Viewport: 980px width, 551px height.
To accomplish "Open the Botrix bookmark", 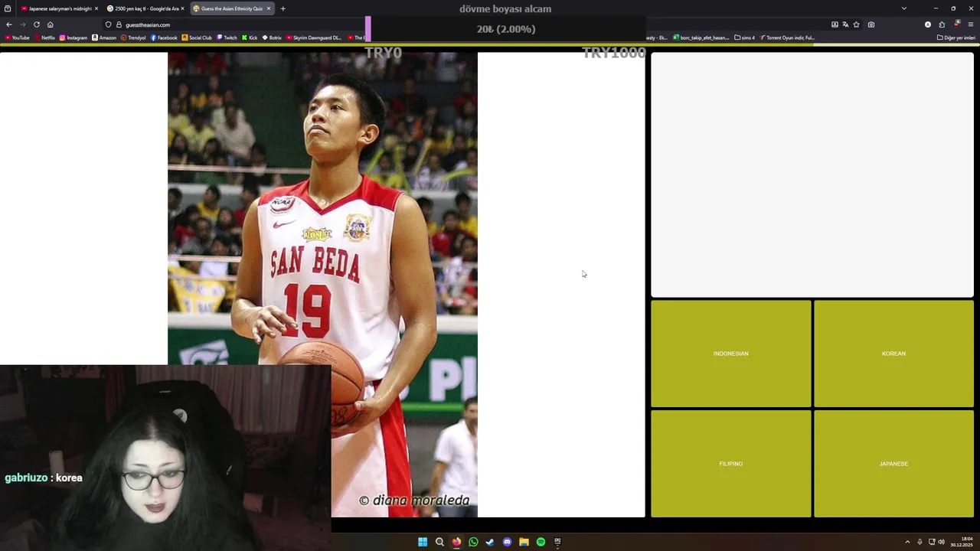I will (272, 37).
